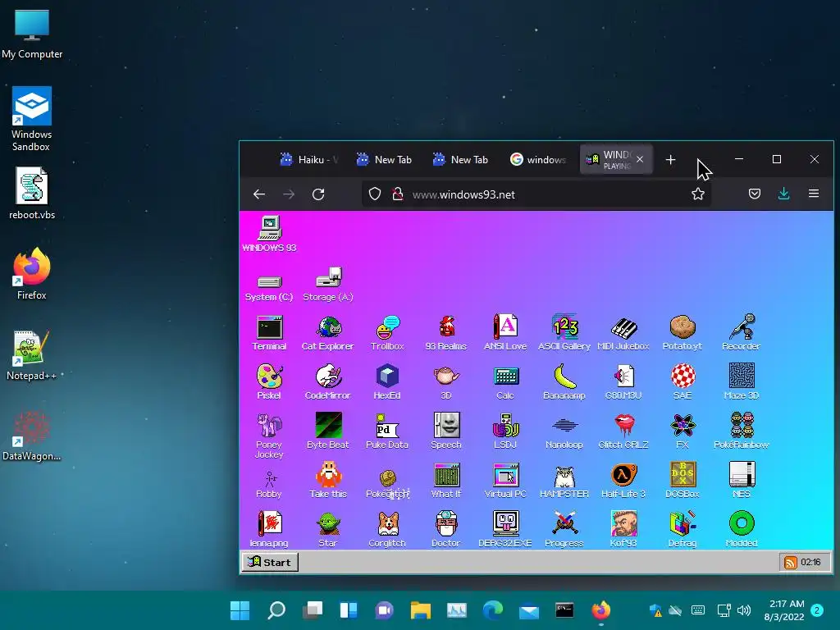
Task: Open the HAMPSTER icon
Action: tap(564, 481)
